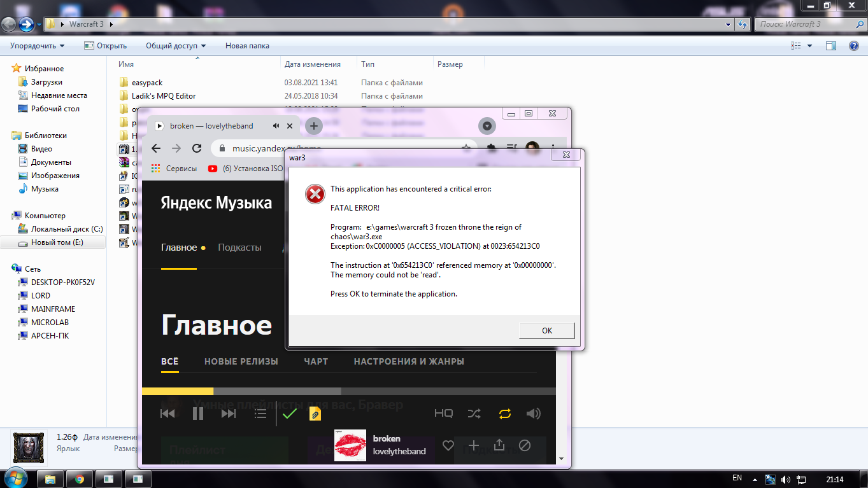Image resolution: width=868 pixels, height=488 pixels.
Task: Click Открыть in Explorer toolbar
Action: pos(106,46)
